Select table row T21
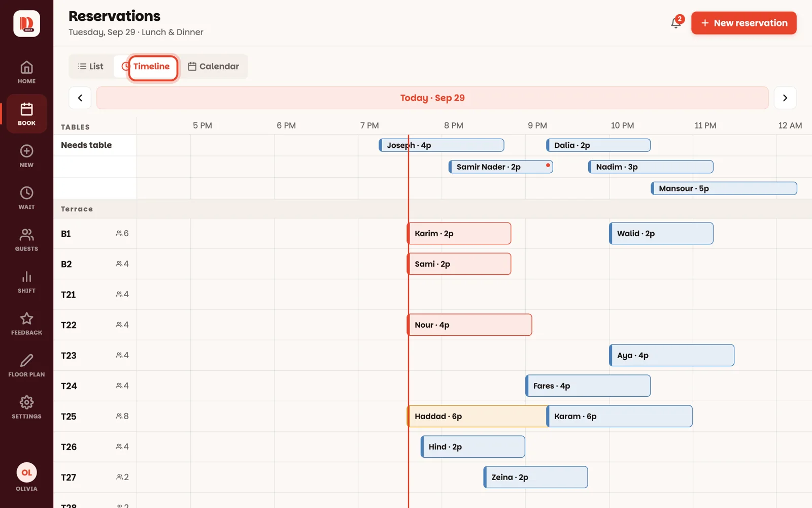This screenshot has height=508, width=812. tap(95, 295)
